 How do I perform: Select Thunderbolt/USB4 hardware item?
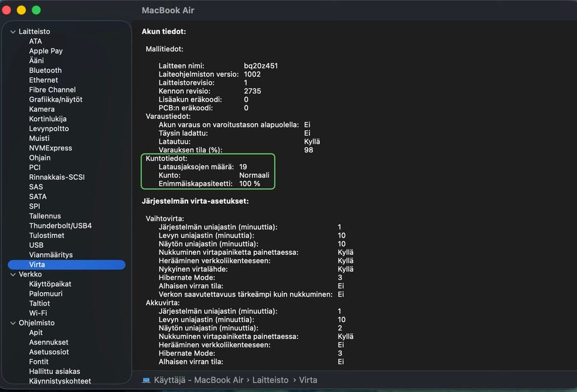pos(60,226)
